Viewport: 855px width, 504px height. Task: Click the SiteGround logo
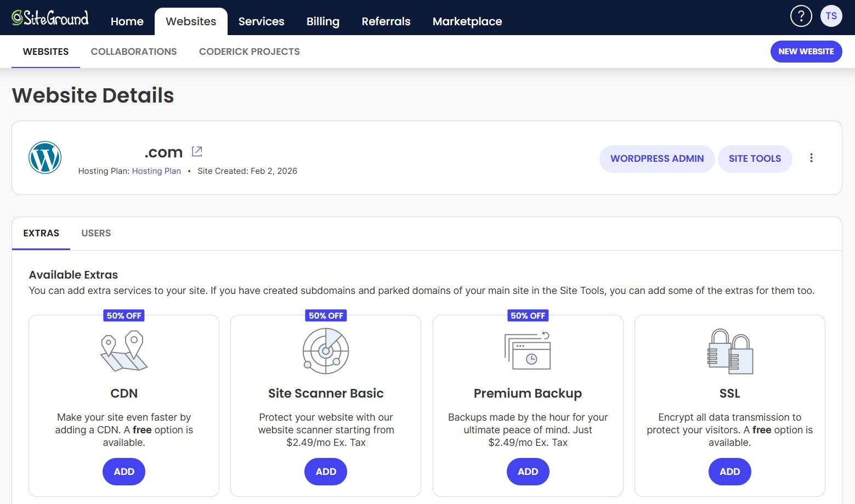tap(49, 17)
